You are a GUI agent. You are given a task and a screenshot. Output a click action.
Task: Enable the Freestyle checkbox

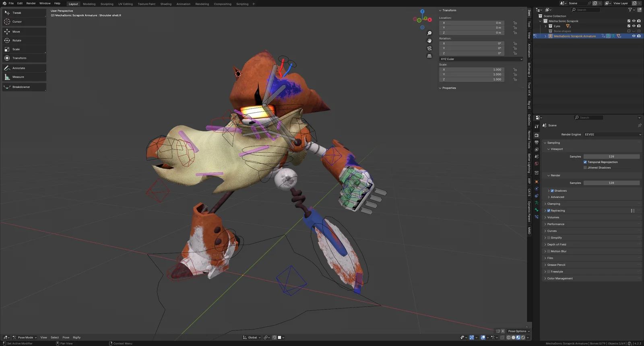549,272
